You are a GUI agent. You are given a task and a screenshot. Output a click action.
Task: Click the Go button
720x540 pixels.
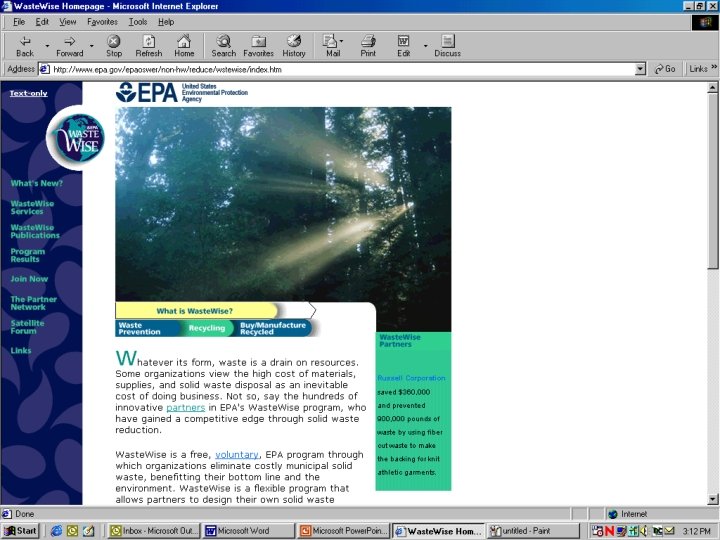[665, 69]
